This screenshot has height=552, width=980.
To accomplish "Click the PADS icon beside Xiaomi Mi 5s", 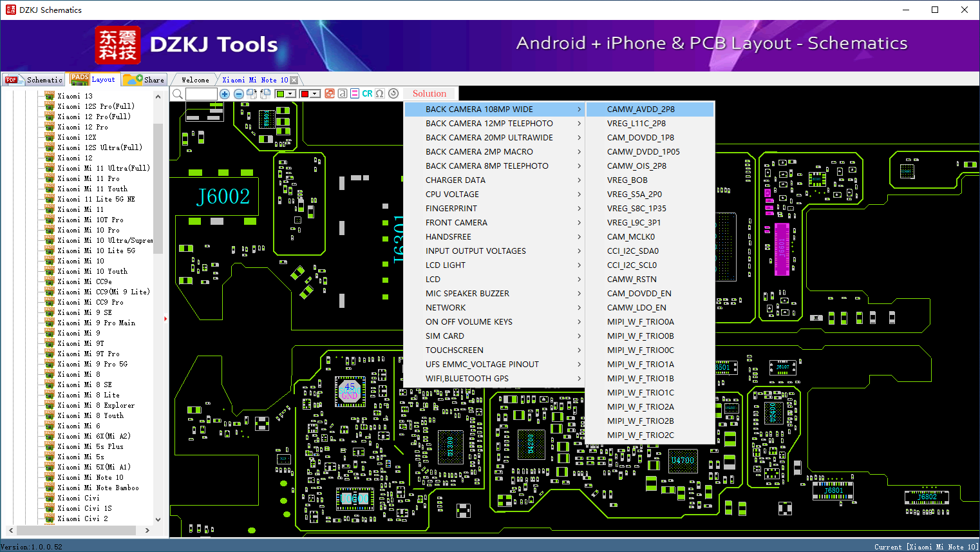I will pyautogui.click(x=50, y=457).
